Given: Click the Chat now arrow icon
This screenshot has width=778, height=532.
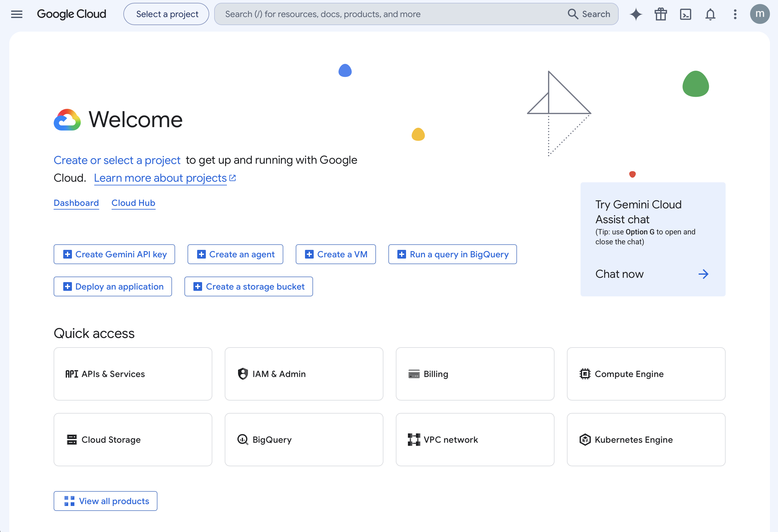Looking at the screenshot, I should point(703,274).
